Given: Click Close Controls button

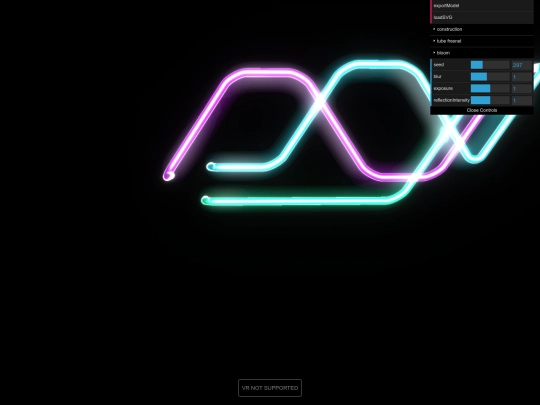Looking at the screenshot, I should pyautogui.click(x=482, y=110).
